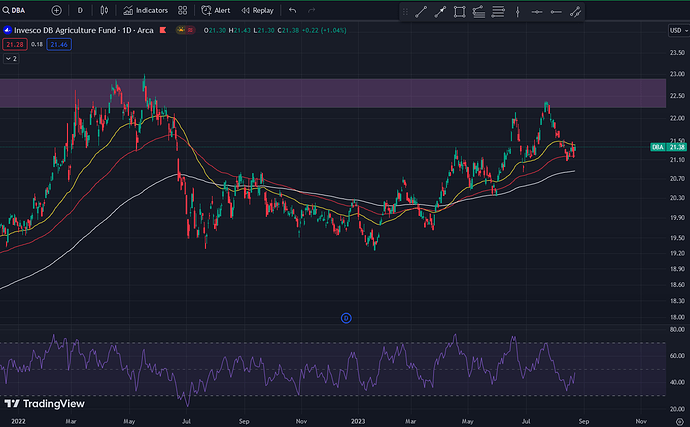Click the undo arrow
The width and height of the screenshot is (690, 427).
click(292, 10)
